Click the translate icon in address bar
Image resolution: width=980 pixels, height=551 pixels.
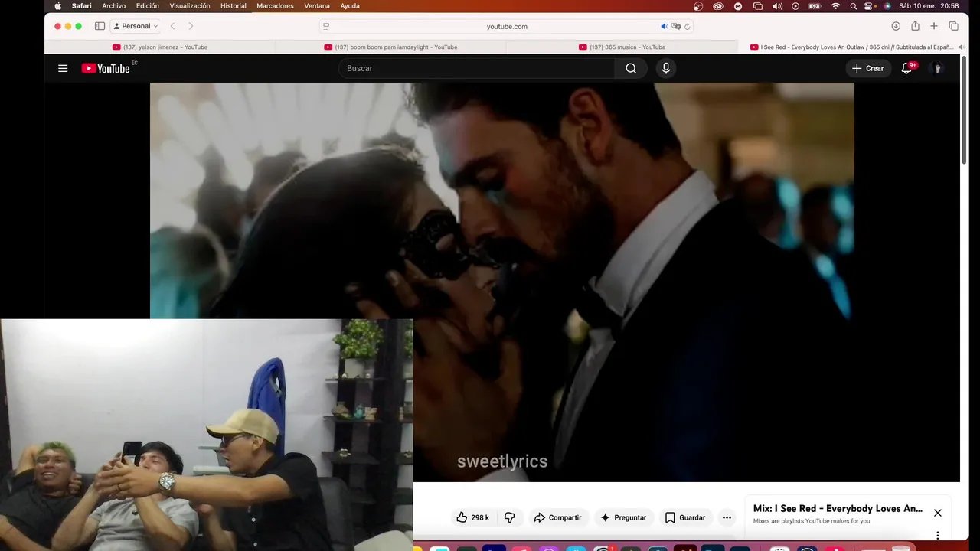(676, 26)
